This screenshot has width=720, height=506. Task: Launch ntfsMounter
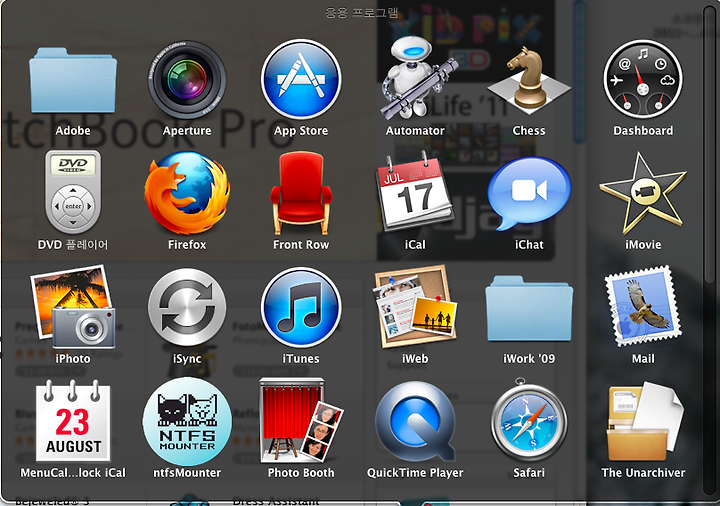click(187, 422)
